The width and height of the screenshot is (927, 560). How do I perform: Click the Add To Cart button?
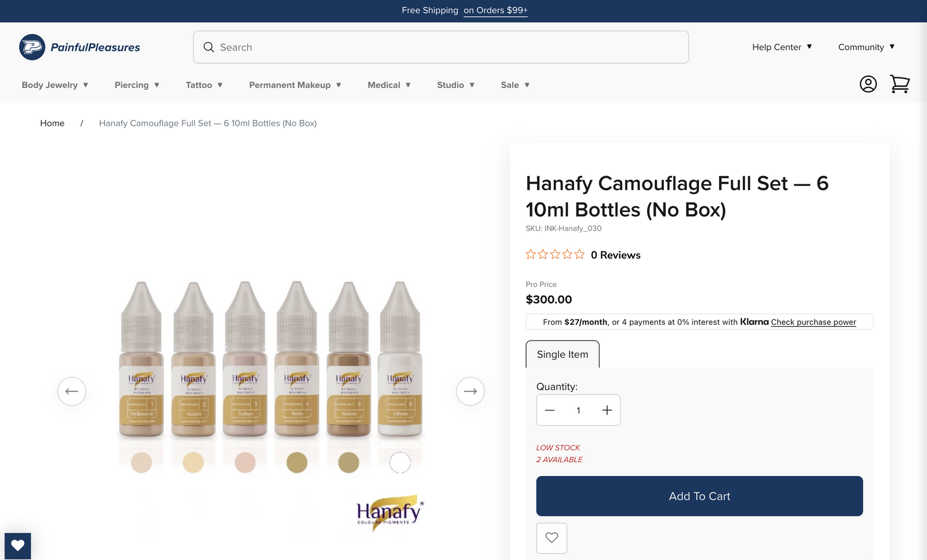point(699,496)
